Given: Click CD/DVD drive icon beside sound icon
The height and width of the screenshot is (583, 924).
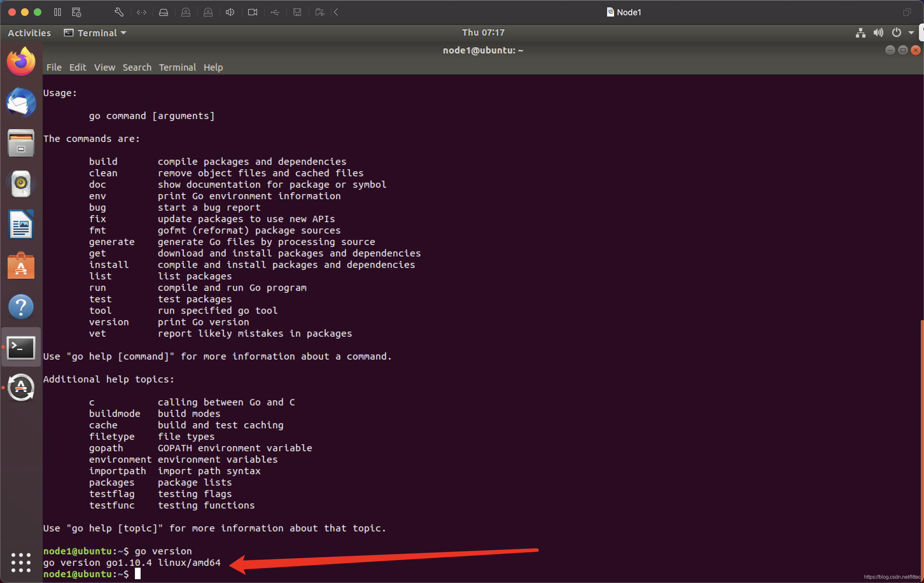Looking at the screenshot, I should (x=208, y=12).
